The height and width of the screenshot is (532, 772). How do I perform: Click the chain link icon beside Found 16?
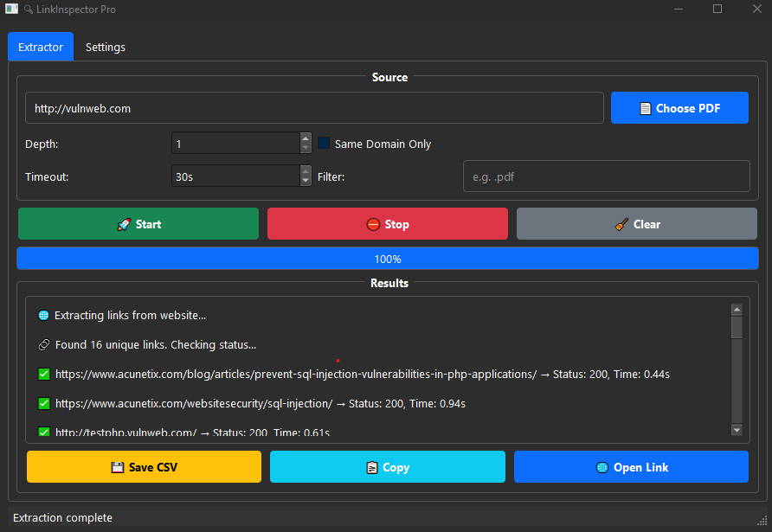(44, 345)
